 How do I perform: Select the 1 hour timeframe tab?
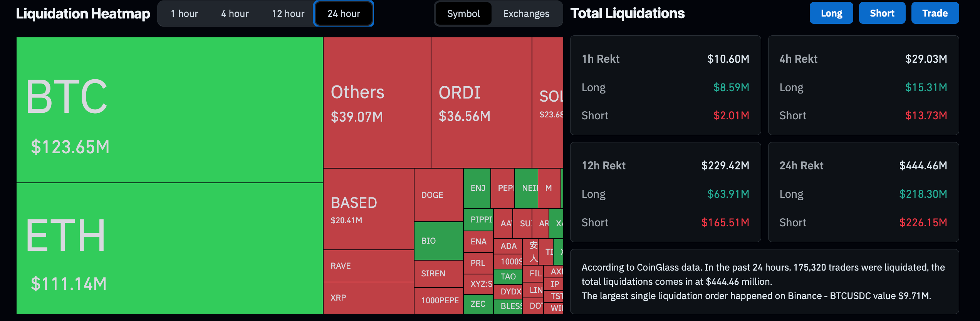click(x=184, y=14)
